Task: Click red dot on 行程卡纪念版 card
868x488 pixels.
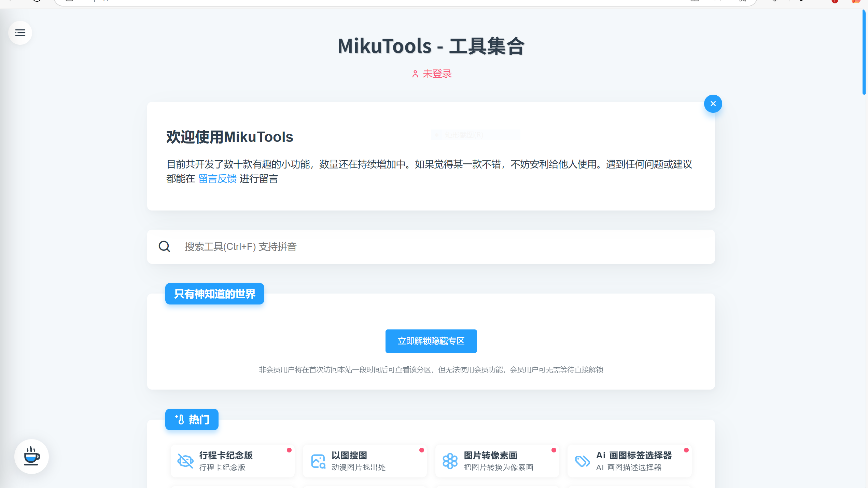Action: [x=289, y=450]
